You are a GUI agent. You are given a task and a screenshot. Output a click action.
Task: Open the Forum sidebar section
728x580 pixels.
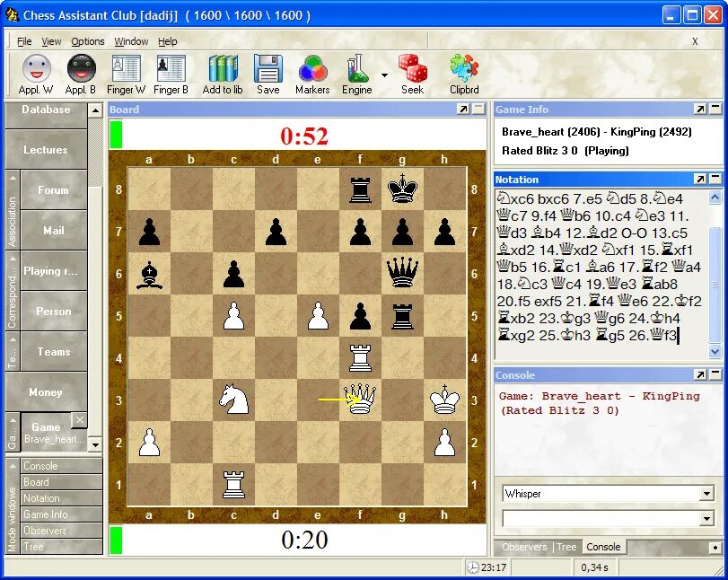(x=53, y=190)
